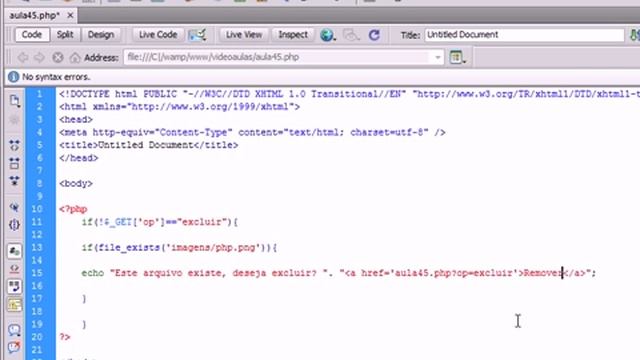Toggle Live View mode

click(x=244, y=35)
